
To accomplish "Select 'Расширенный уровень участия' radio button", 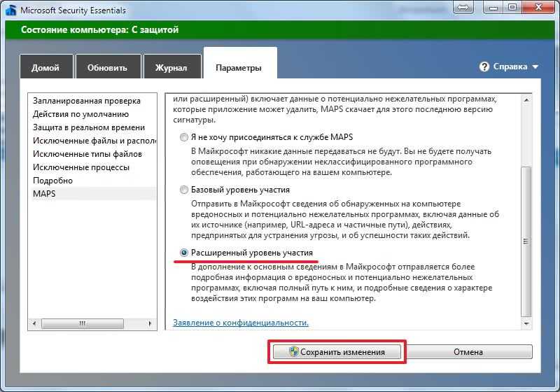I will [184, 253].
